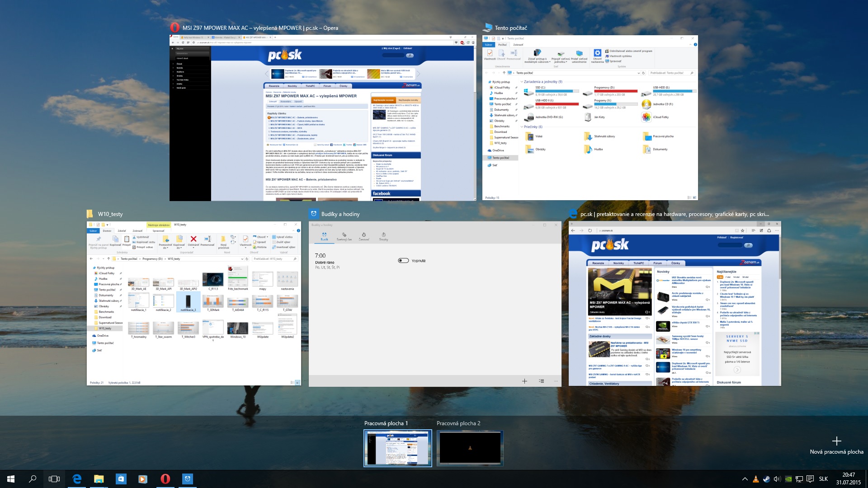Collapse the Zariadenia a jednotky (9) group
The height and width of the screenshot is (488, 868).
(522, 82)
